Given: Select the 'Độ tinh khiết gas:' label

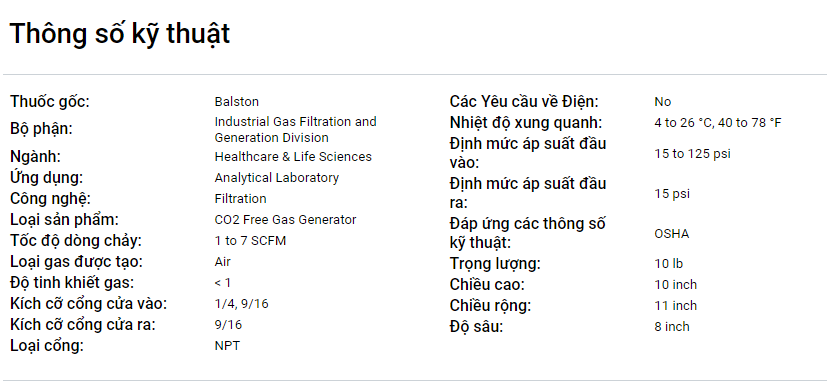Looking at the screenshot, I should pyautogui.click(x=72, y=283).
